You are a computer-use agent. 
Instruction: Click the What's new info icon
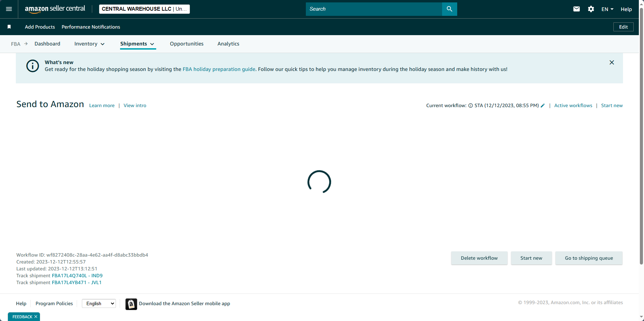[33, 66]
